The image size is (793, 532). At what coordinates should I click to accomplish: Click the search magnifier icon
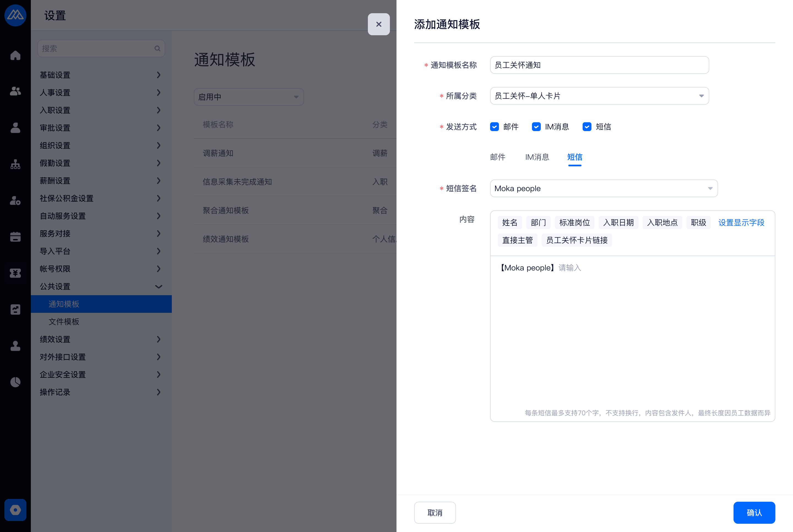tap(157, 48)
